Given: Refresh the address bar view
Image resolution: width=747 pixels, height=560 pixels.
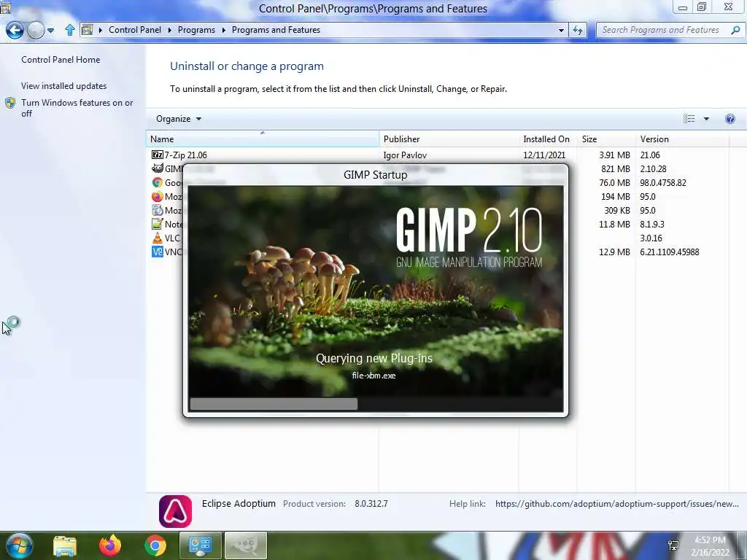Looking at the screenshot, I should (x=578, y=30).
